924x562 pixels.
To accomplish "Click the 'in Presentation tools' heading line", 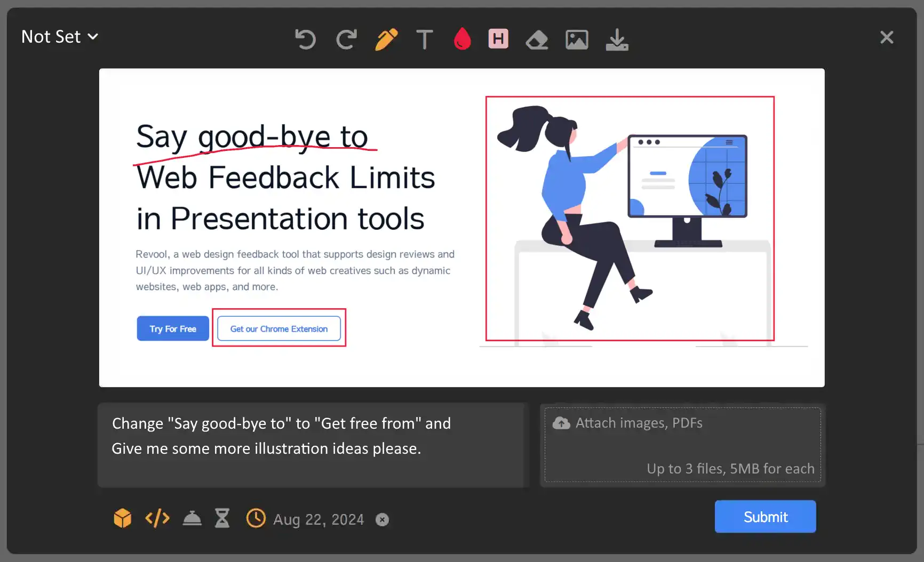I will (281, 219).
